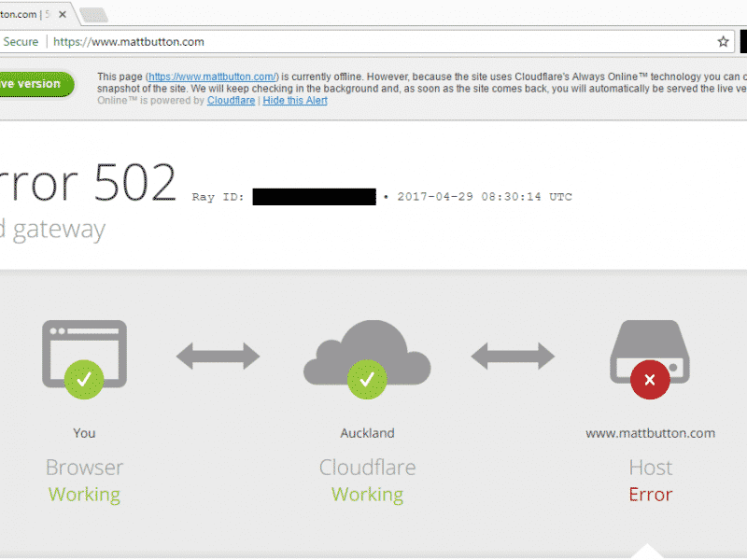Viewport: 747px width, 560px height.
Task: Click the red Error status under Host
Action: pos(650,495)
